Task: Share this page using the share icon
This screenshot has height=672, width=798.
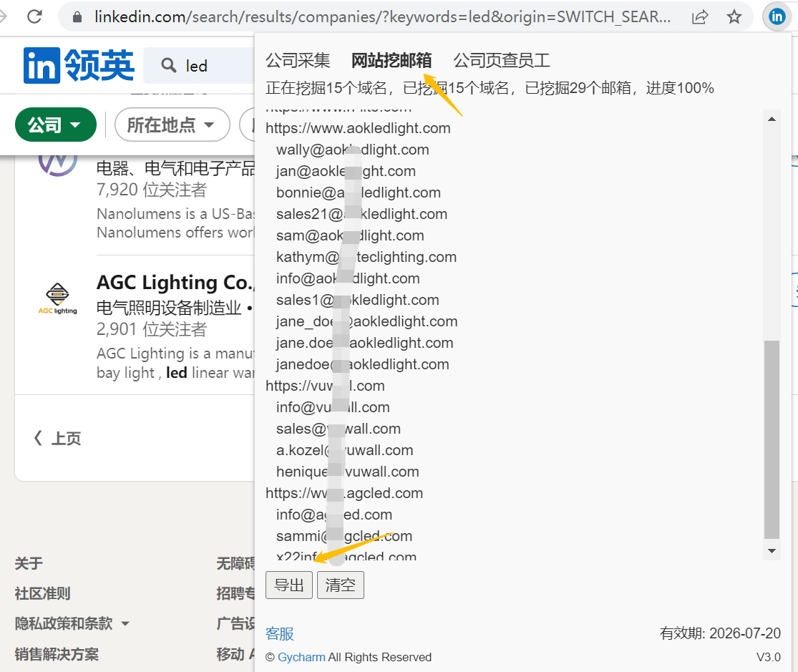Action: pos(700,17)
